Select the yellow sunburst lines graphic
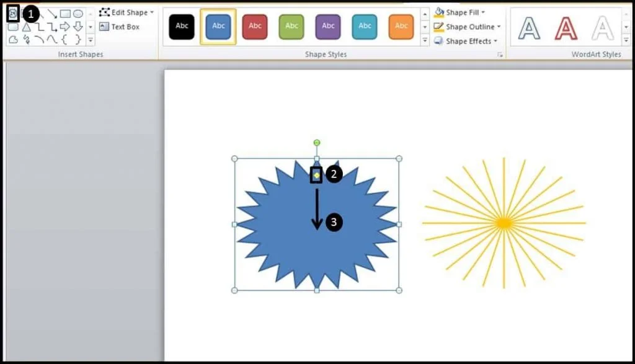 (x=504, y=223)
